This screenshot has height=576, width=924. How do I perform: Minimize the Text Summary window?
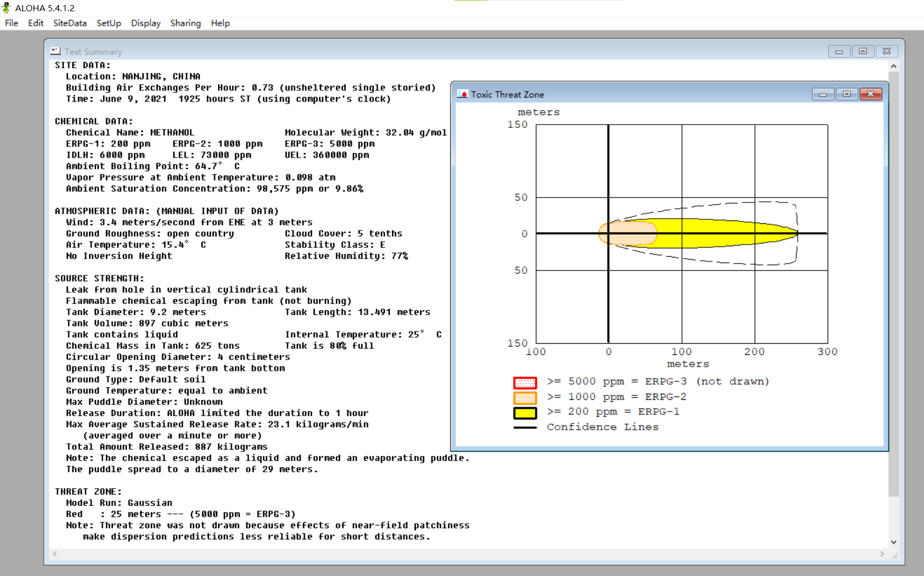(839, 52)
